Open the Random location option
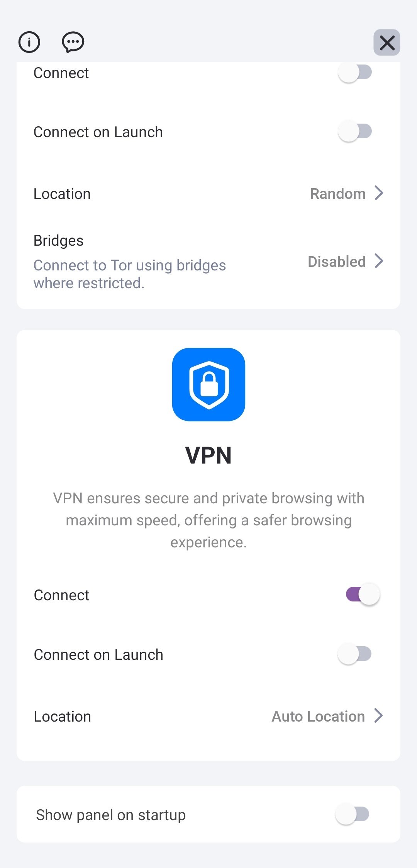 338,194
